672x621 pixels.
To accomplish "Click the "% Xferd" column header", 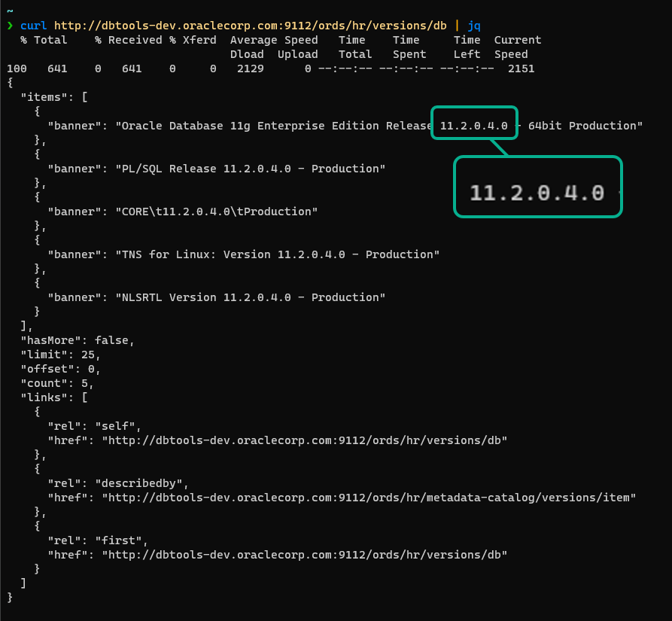I will (193, 40).
